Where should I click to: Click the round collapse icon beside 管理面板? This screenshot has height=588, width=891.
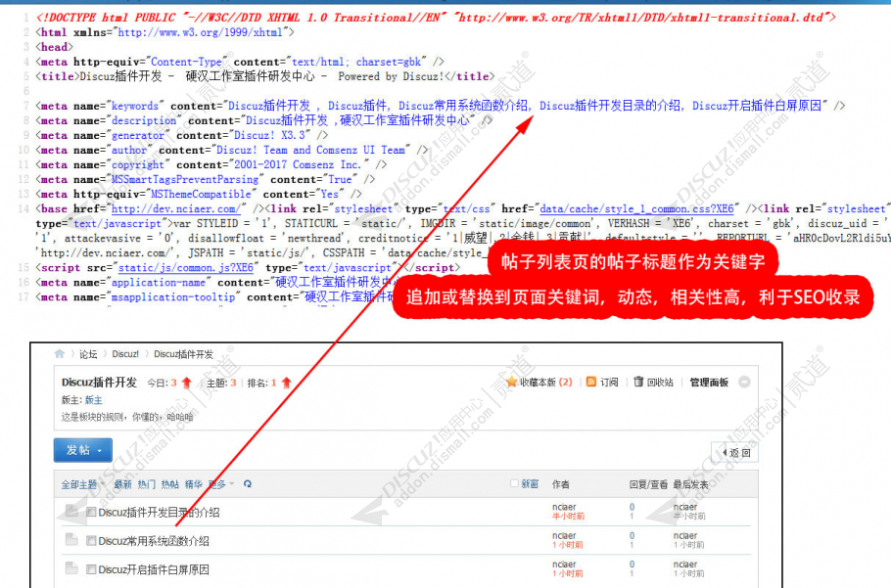tap(744, 382)
